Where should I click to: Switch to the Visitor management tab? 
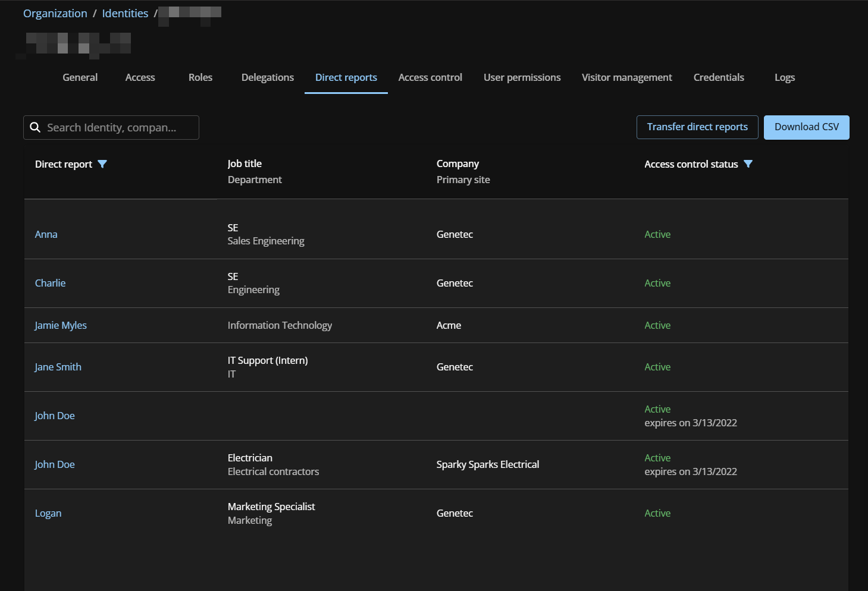pyautogui.click(x=626, y=77)
